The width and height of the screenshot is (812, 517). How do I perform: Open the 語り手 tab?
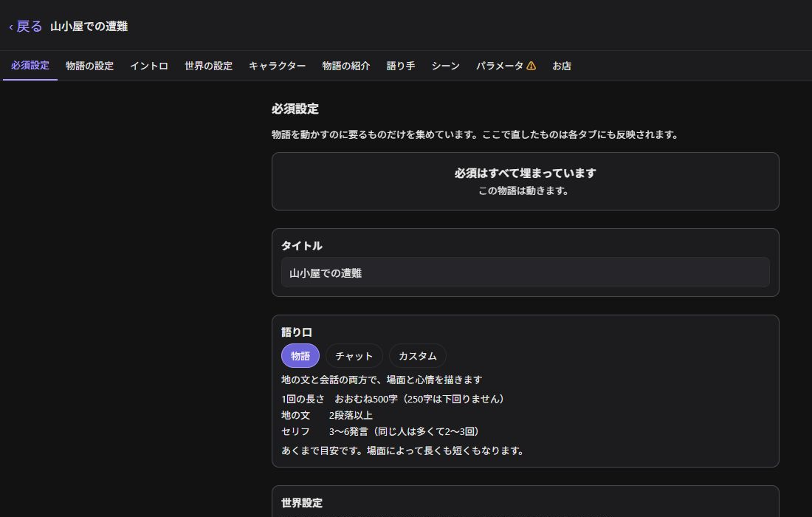401,66
